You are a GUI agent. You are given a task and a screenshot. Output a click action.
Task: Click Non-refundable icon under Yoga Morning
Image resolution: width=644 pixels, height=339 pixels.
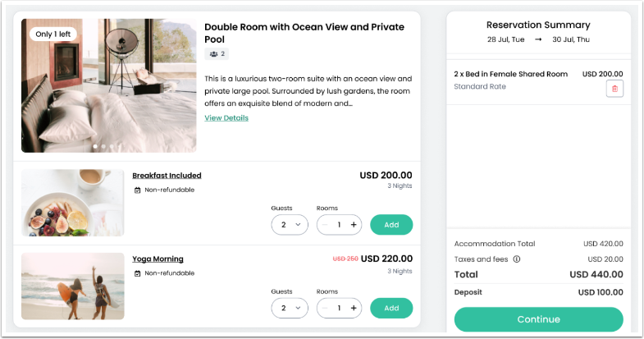click(x=138, y=274)
